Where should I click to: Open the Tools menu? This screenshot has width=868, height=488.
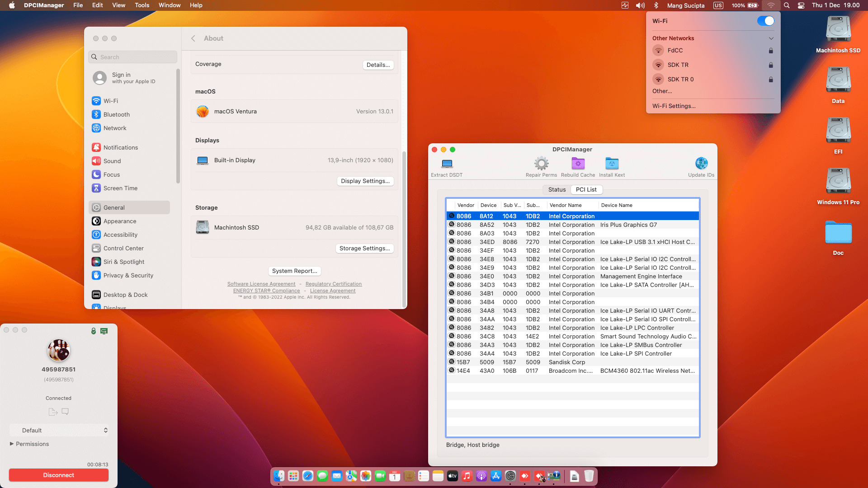(142, 5)
